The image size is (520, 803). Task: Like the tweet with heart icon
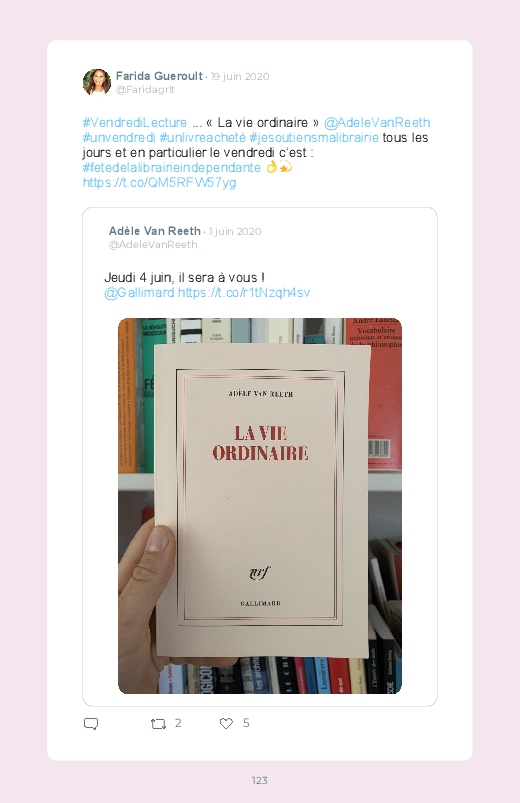(x=226, y=723)
